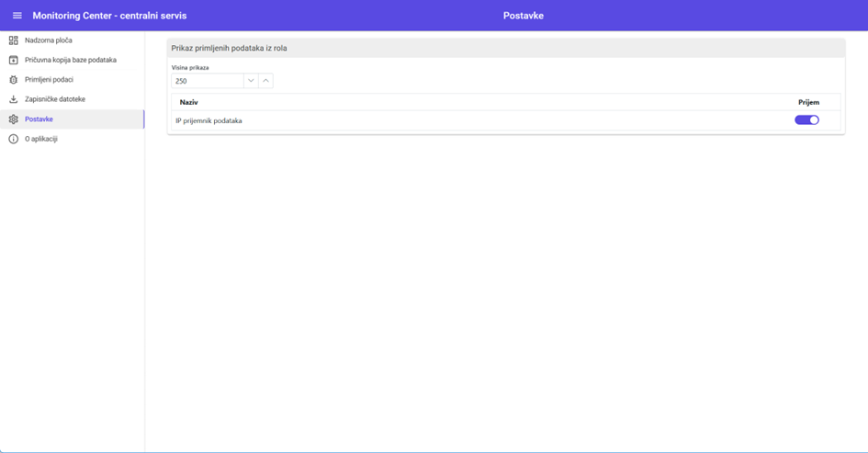Click the Nadzorna ploča dashboard icon

13,40
